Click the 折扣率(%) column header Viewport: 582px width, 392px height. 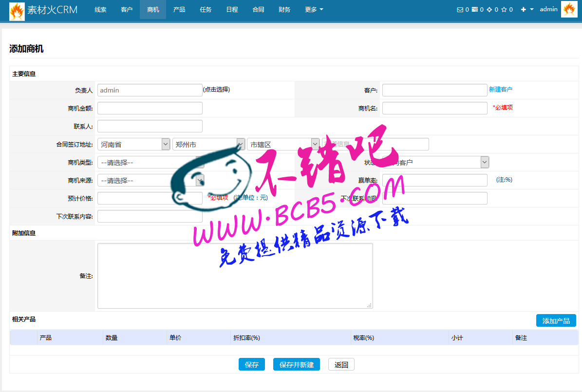pyautogui.click(x=246, y=338)
